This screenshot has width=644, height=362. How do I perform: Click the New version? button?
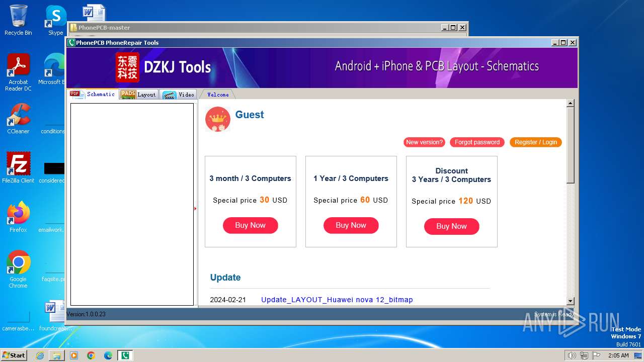(x=424, y=142)
